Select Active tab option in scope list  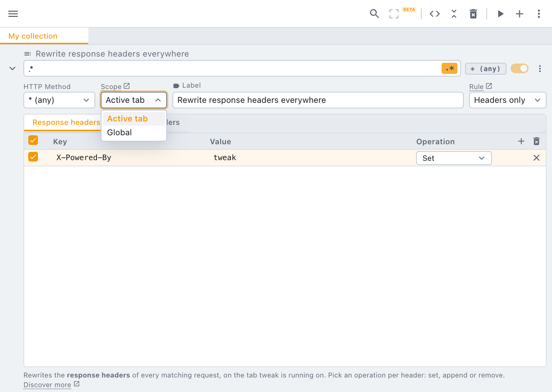134,119
